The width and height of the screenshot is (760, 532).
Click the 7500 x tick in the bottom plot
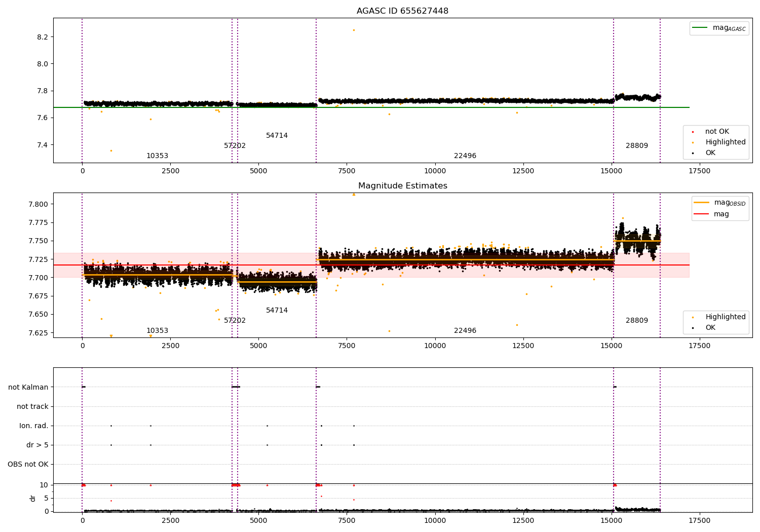(347, 521)
